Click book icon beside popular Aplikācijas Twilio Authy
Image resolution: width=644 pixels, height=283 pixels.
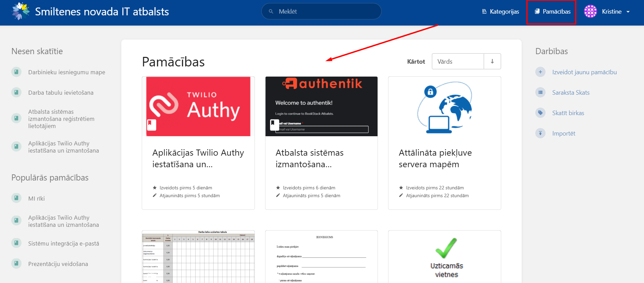16,220
